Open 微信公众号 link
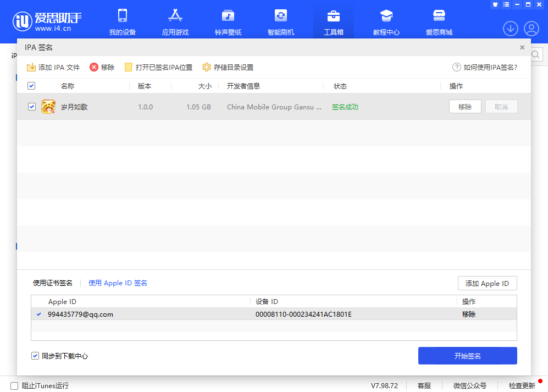Viewport: 548px width, 392px height. click(470, 386)
